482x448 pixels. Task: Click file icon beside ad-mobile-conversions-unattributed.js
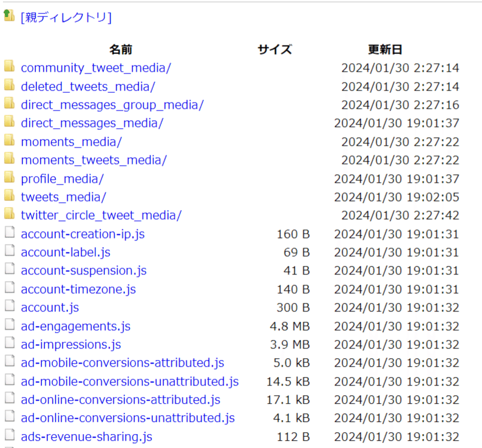[10, 379]
